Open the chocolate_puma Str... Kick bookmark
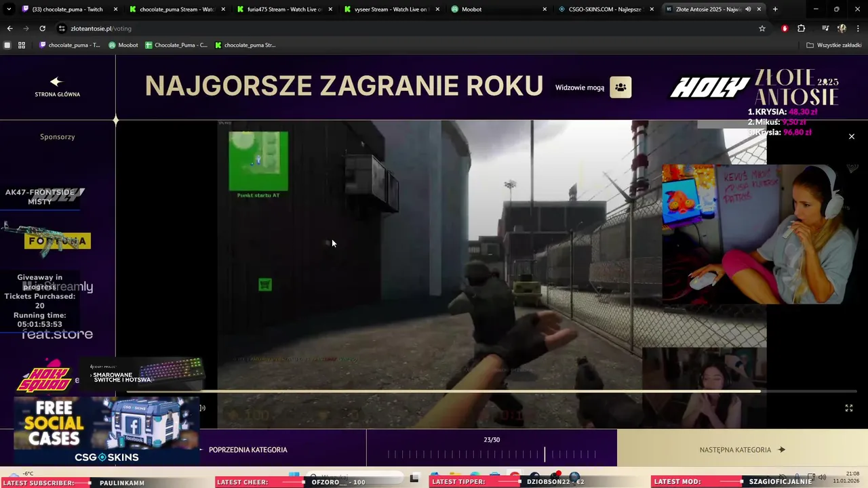 245,45
